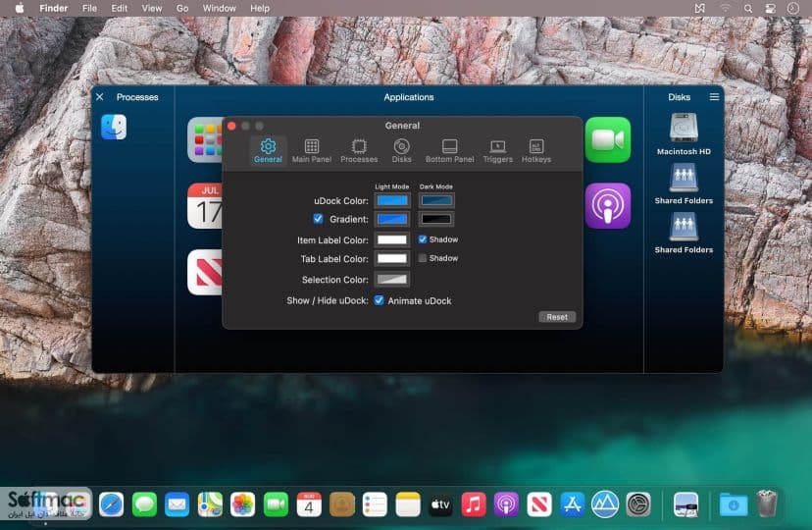Launch Apple TV from the Dock

440,504
